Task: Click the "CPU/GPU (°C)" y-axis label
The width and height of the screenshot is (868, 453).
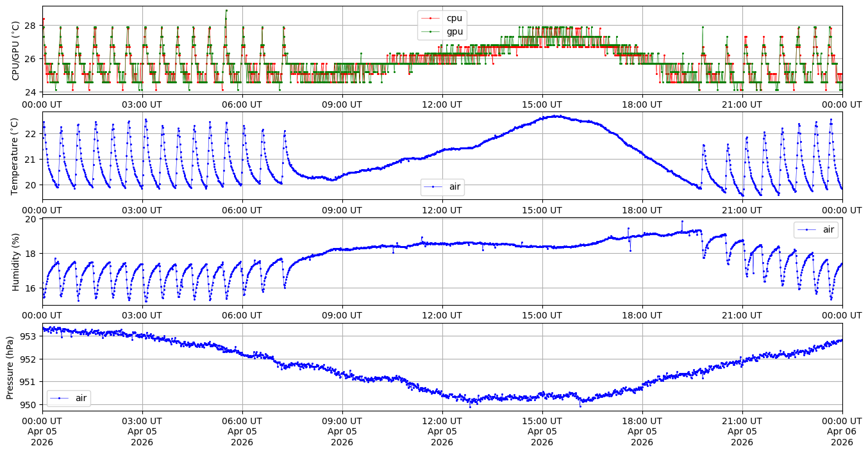Action: (x=16, y=50)
